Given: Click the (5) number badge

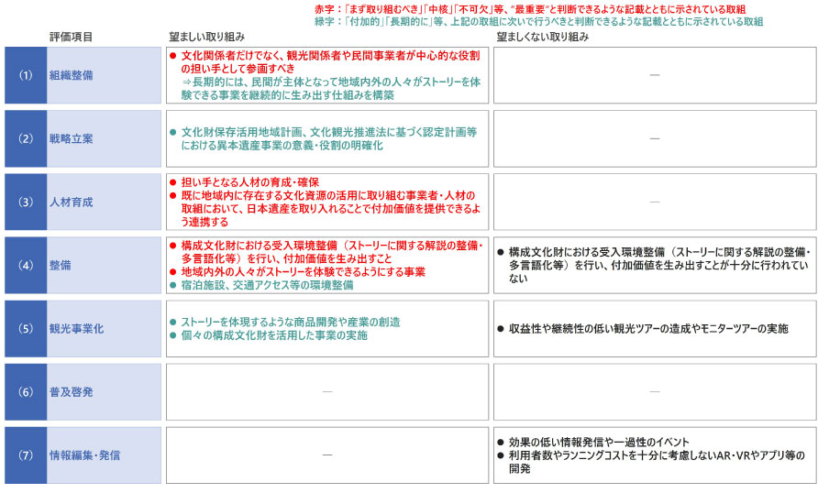Looking at the screenshot, I should tap(26, 328).
